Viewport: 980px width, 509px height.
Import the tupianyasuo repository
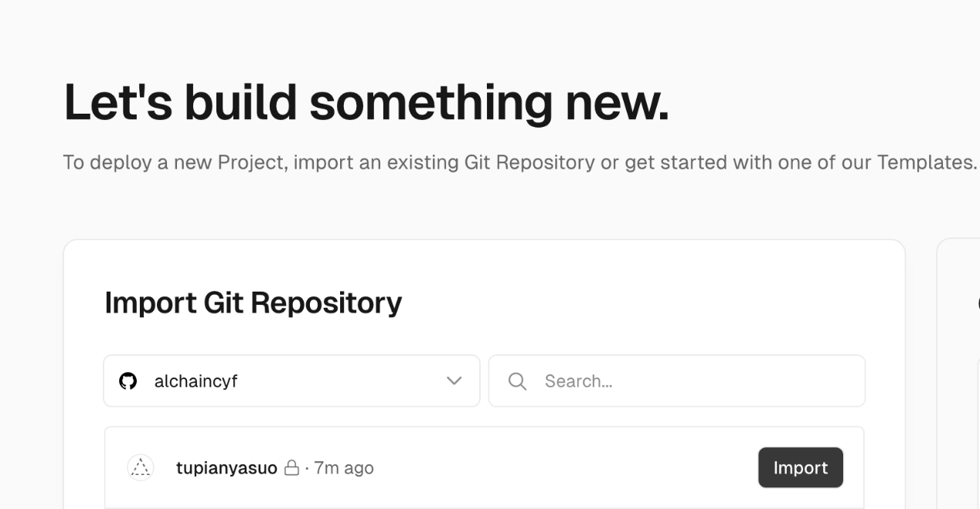[x=800, y=468]
